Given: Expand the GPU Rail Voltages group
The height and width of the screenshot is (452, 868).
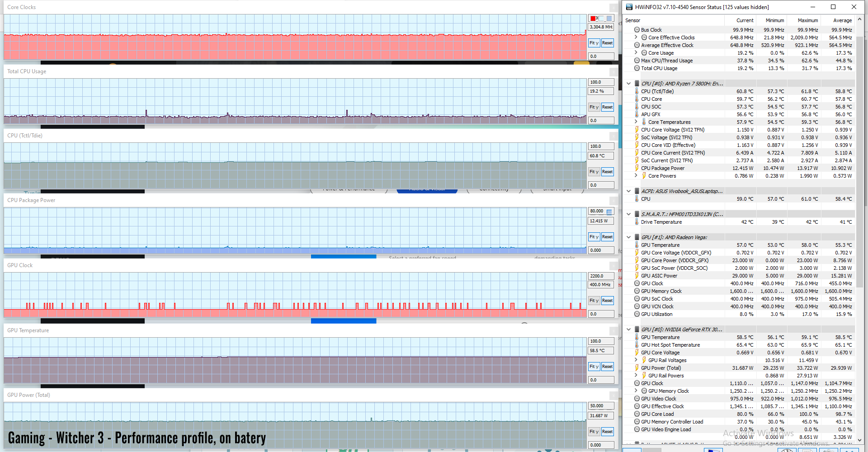Looking at the screenshot, I should pyautogui.click(x=636, y=360).
